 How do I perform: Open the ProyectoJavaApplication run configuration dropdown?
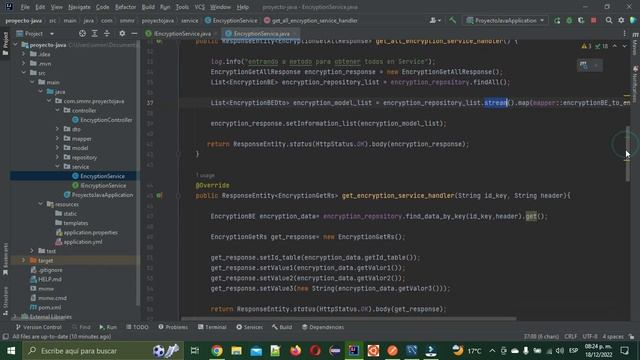tap(505, 20)
